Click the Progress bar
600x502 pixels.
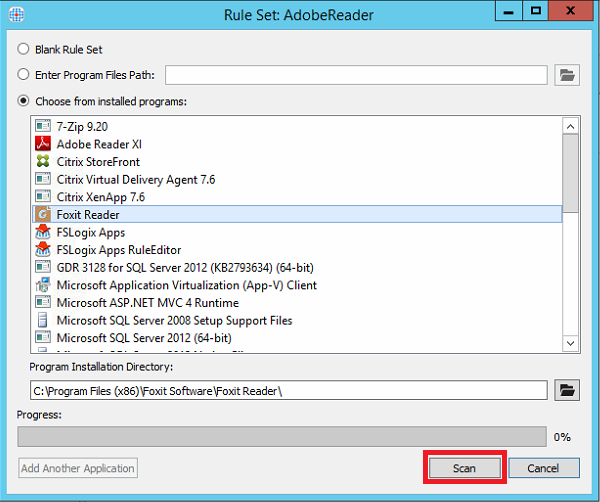pyautogui.click(x=282, y=437)
